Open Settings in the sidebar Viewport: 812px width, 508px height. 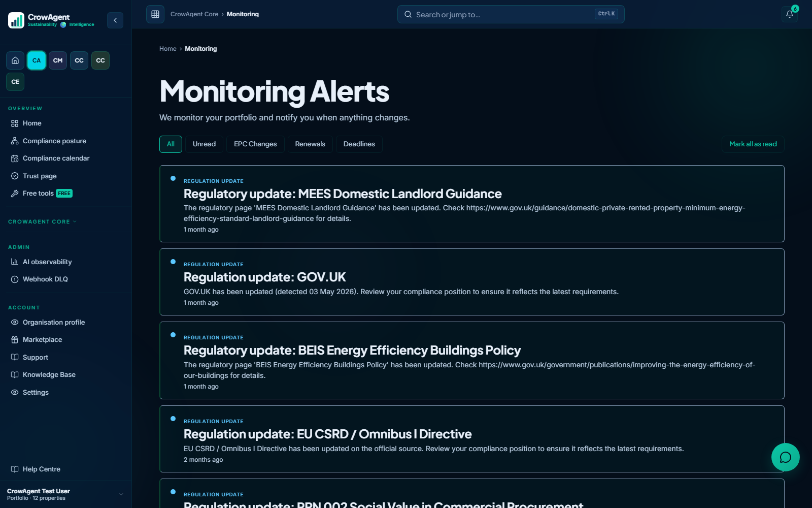(66, 392)
